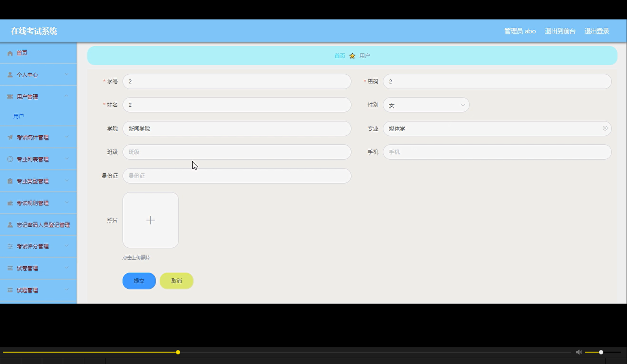The height and width of the screenshot is (364, 627).
Task: Expand the 考试统计管理 chevron
Action: [x=67, y=137]
